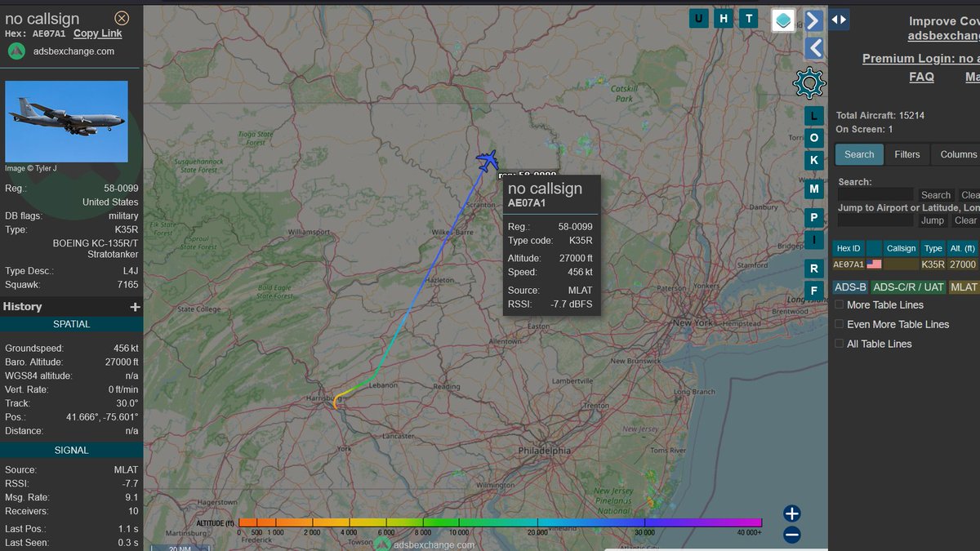Switch to the Search tab
The height and width of the screenshot is (551, 980).
(x=859, y=154)
